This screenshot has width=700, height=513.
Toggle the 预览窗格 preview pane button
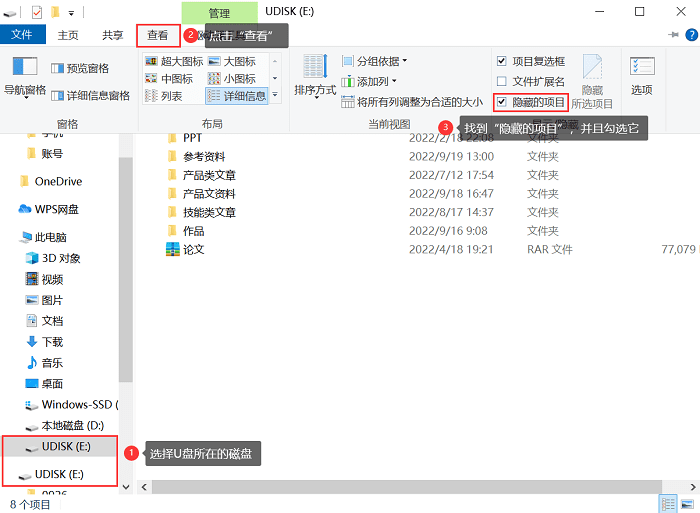[x=80, y=68]
